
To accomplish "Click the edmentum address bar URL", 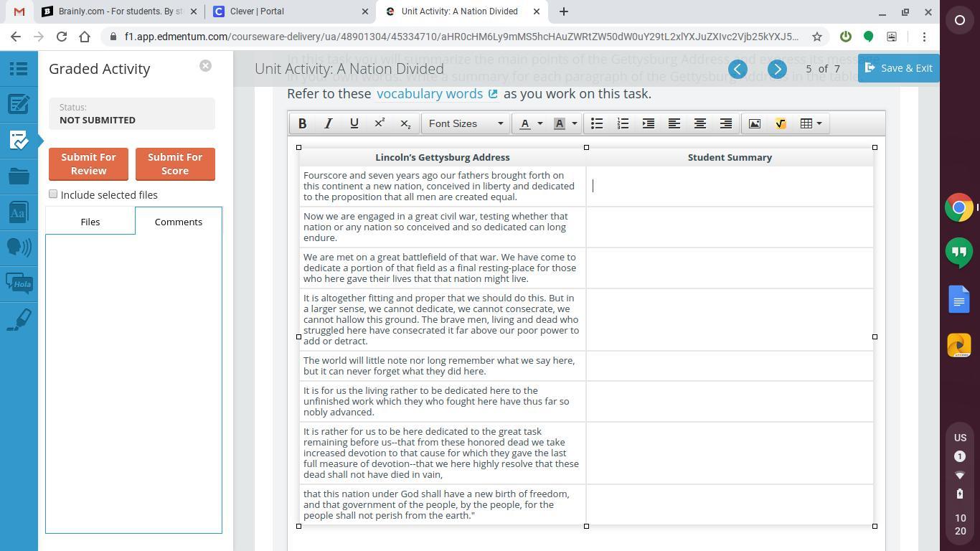I will (x=461, y=37).
